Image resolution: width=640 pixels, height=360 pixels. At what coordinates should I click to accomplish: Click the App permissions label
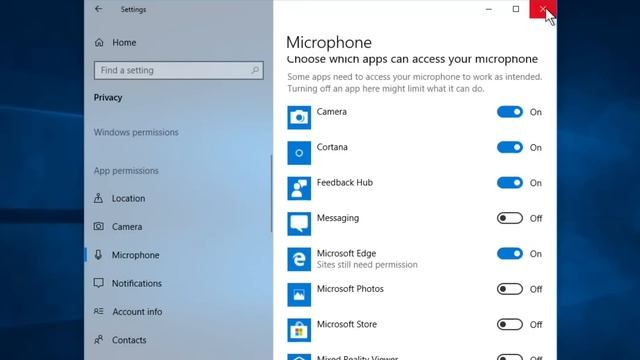(x=126, y=171)
